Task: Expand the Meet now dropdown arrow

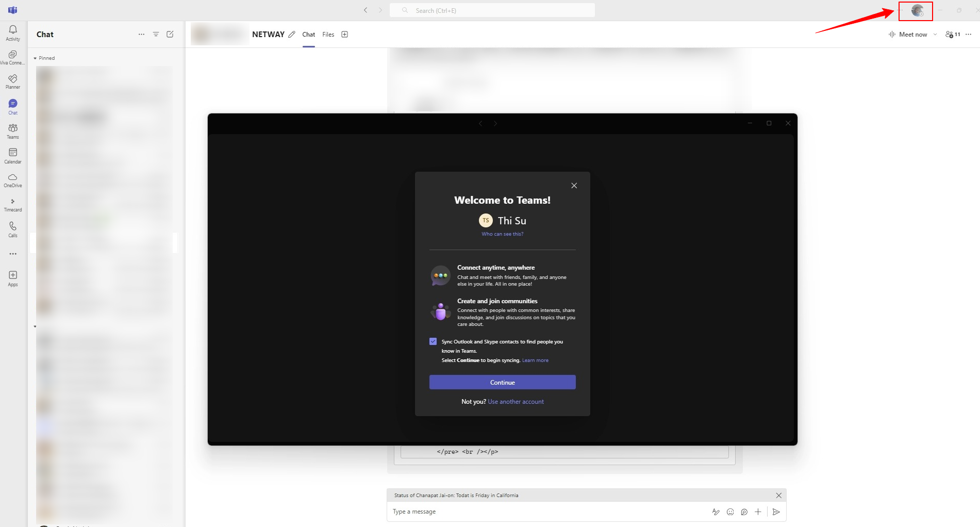Action: [935, 35]
